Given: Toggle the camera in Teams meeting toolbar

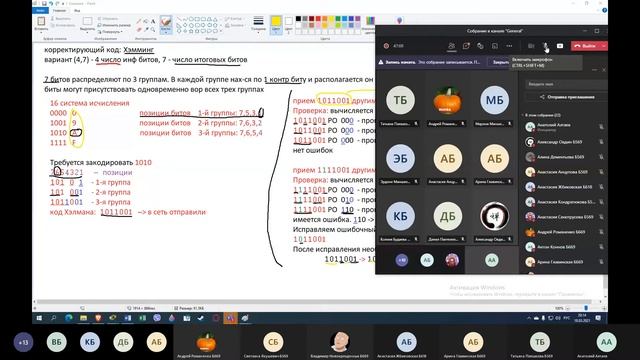Looking at the screenshot, I should [531, 46].
